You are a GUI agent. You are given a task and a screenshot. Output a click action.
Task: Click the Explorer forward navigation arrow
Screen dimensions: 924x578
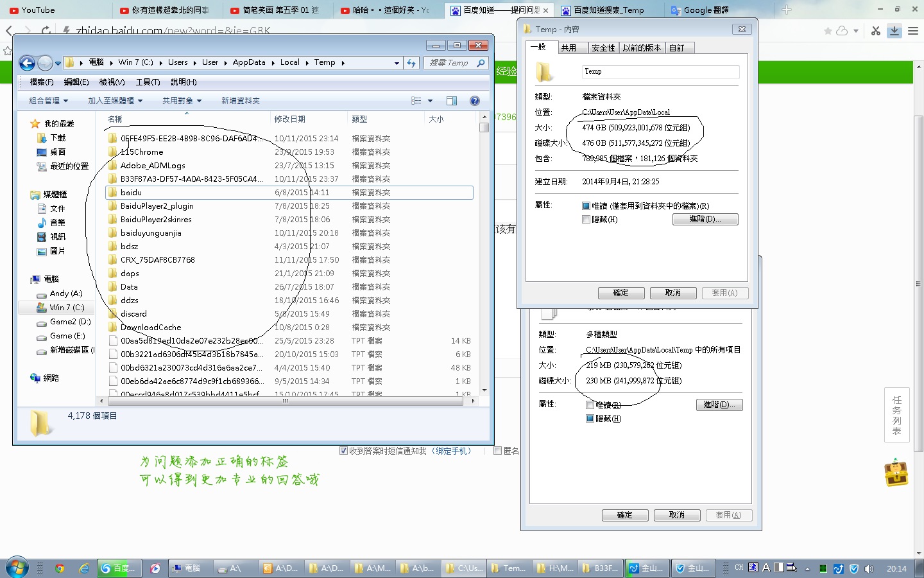[x=45, y=63]
